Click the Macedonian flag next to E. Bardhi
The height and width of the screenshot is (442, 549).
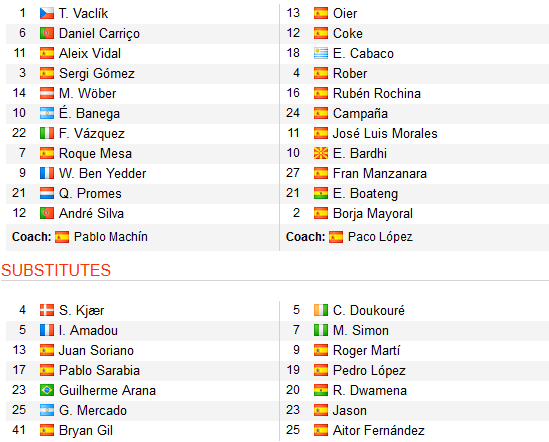click(321, 153)
